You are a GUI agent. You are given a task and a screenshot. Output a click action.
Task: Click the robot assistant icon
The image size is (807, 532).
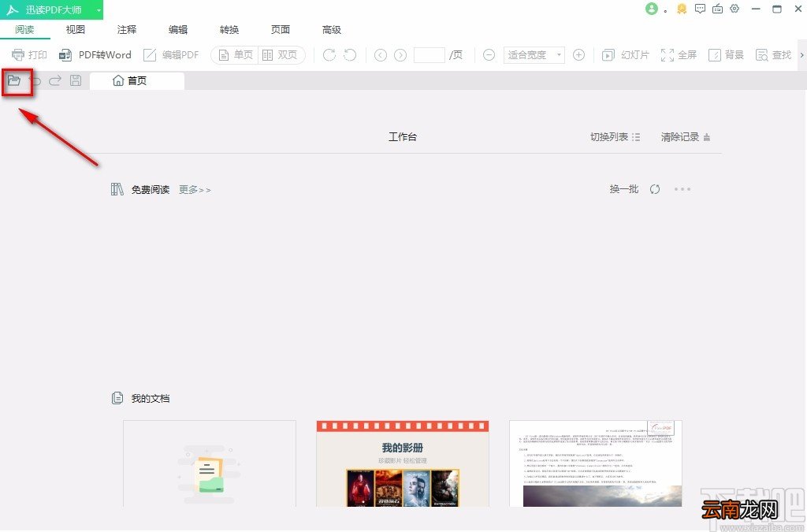[x=717, y=9]
